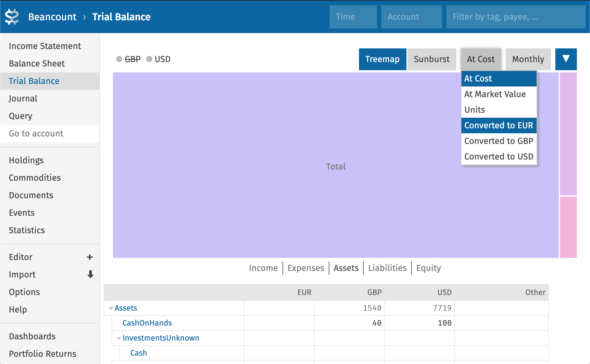Show the Liabilities chart tab
This screenshot has width=590, height=364.
[387, 268]
